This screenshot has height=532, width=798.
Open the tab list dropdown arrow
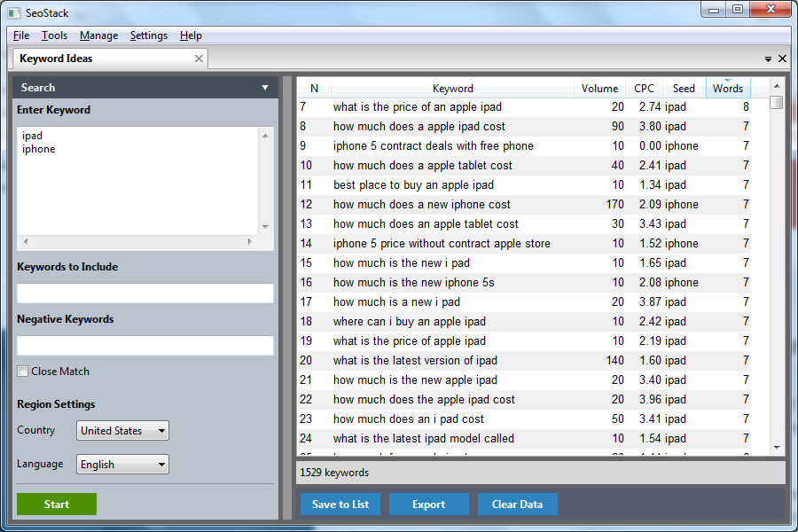coord(768,59)
